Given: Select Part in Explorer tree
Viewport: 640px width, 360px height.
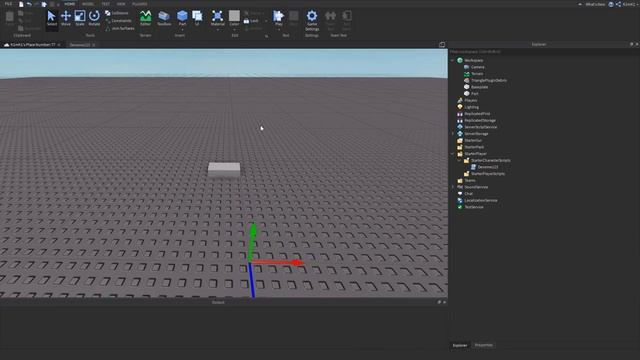Looking at the screenshot, I should coord(474,94).
